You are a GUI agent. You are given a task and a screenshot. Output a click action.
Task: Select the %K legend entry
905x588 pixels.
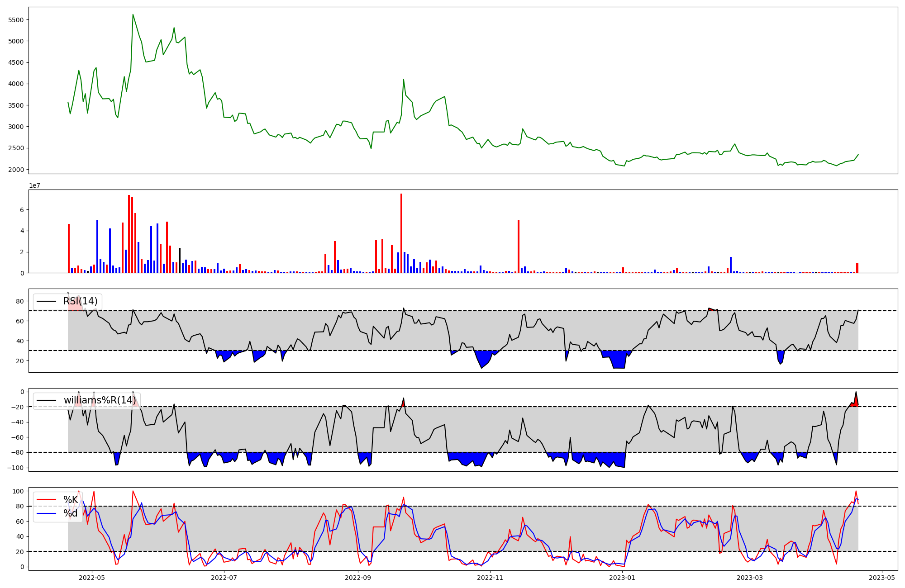tap(70, 500)
